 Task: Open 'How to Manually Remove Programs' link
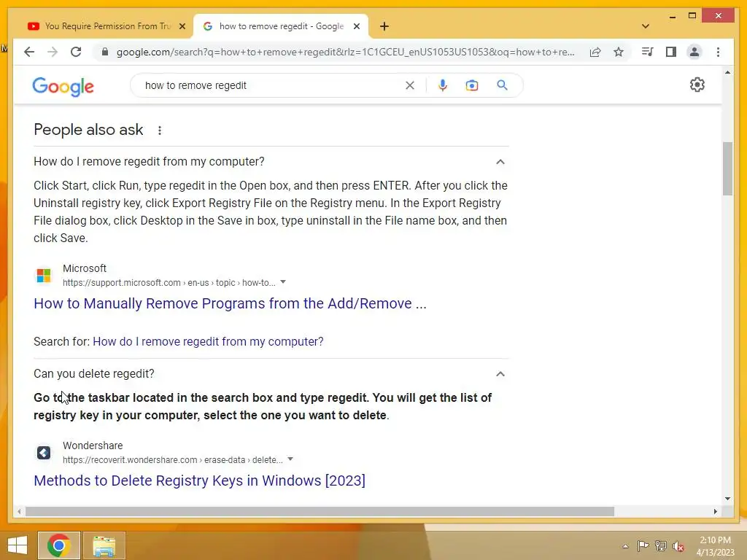tap(230, 303)
